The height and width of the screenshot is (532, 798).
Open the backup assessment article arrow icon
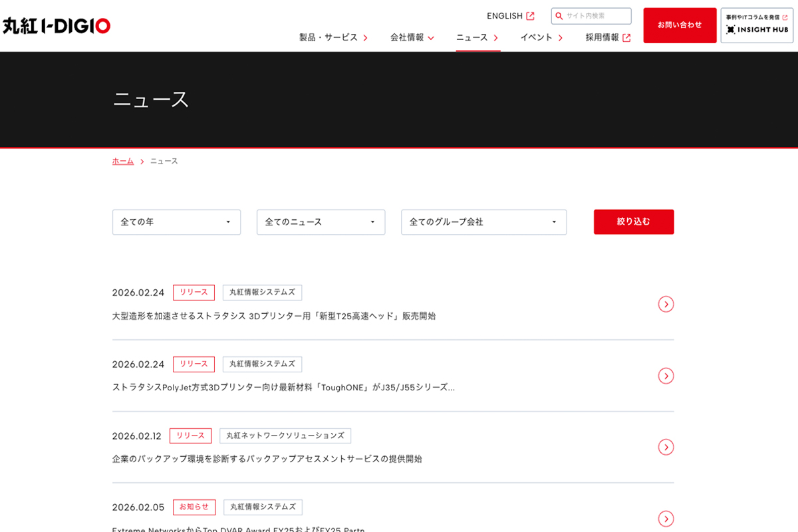(666, 447)
